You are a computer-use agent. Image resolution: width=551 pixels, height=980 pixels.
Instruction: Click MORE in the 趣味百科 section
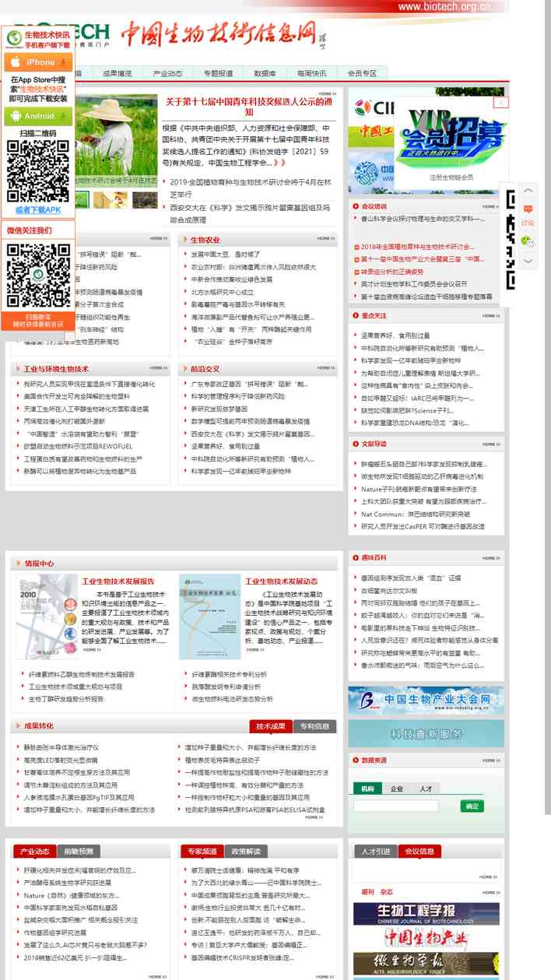(x=490, y=558)
